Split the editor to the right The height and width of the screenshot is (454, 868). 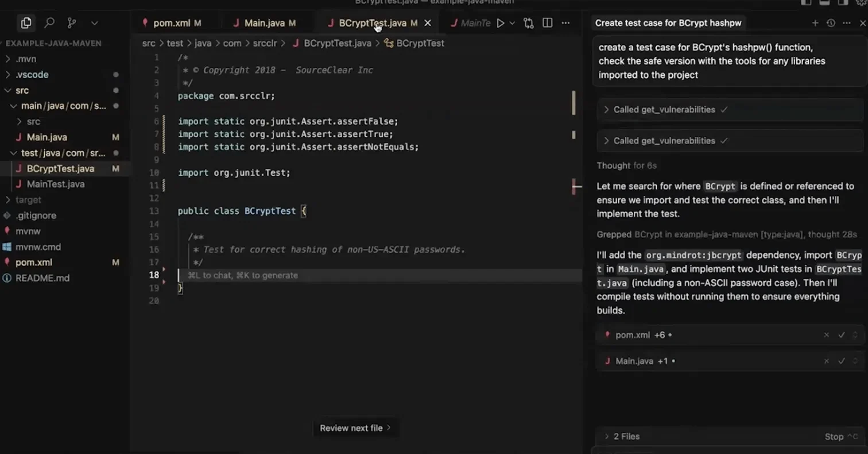pos(547,23)
